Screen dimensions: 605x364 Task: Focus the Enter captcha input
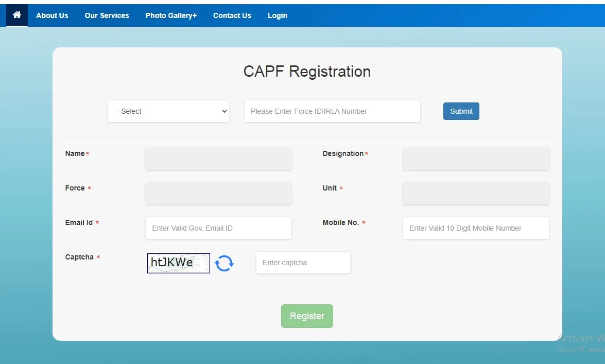coord(303,263)
